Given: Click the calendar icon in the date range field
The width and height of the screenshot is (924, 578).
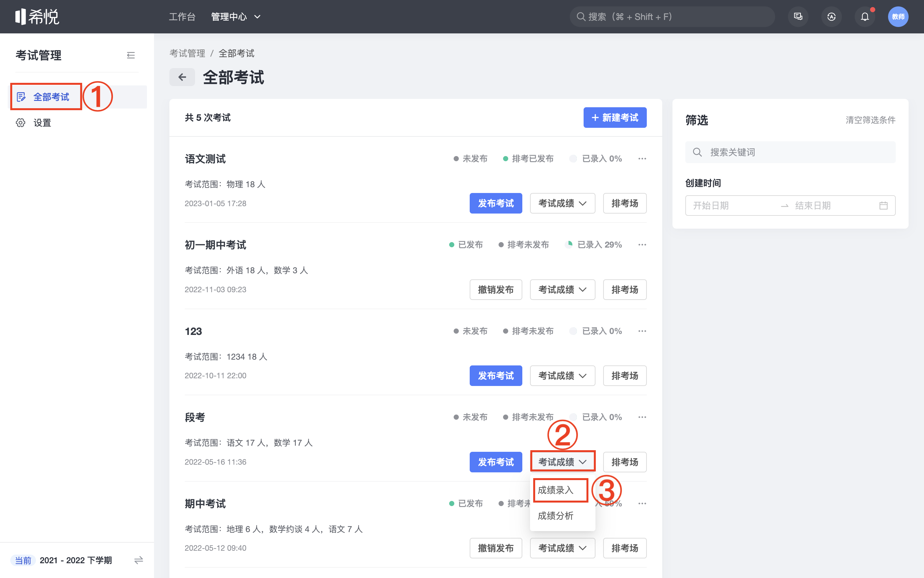Looking at the screenshot, I should (x=884, y=206).
